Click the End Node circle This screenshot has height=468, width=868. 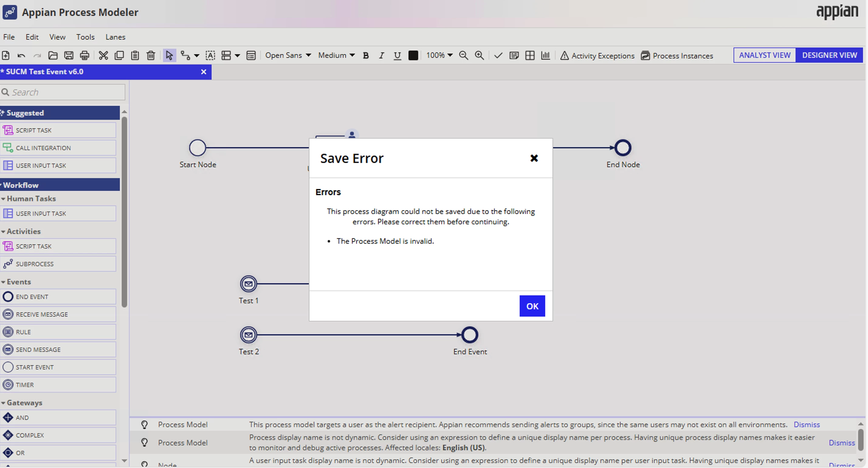(x=623, y=148)
